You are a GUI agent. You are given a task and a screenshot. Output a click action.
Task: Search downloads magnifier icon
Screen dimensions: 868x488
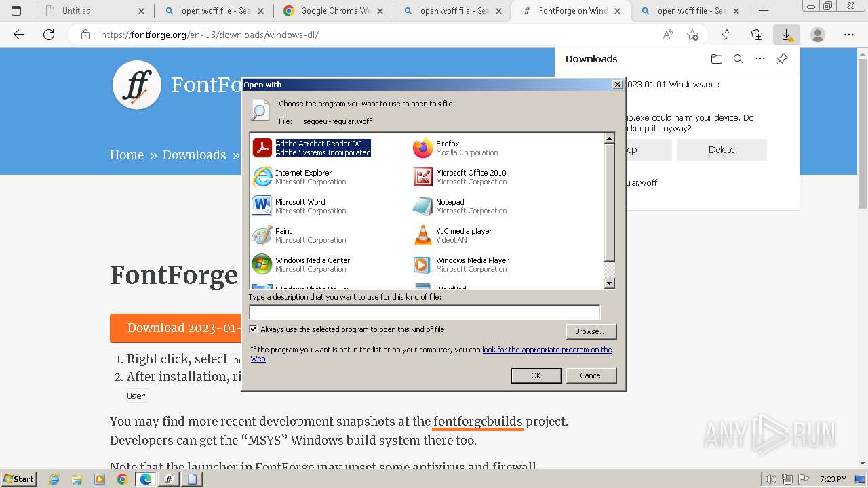pyautogui.click(x=738, y=59)
